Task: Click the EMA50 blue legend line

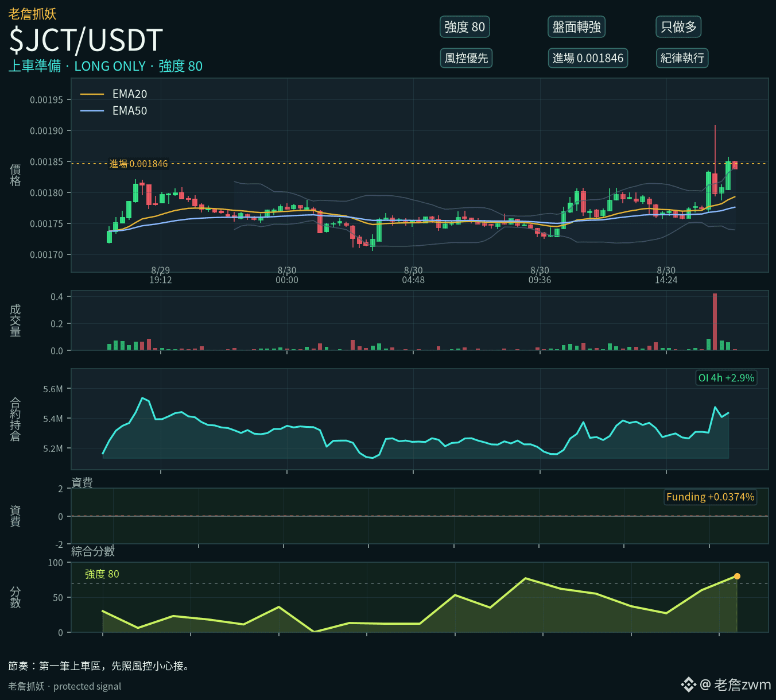Action: 92,111
